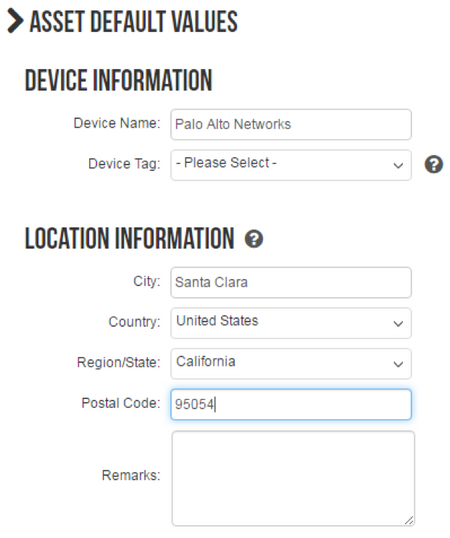450x538 pixels.
Task: Open the Device Tag dropdown
Action: tap(291, 165)
